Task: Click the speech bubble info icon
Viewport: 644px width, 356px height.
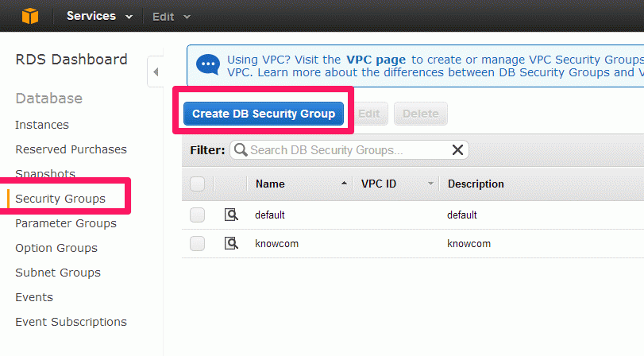Action: tap(208, 64)
